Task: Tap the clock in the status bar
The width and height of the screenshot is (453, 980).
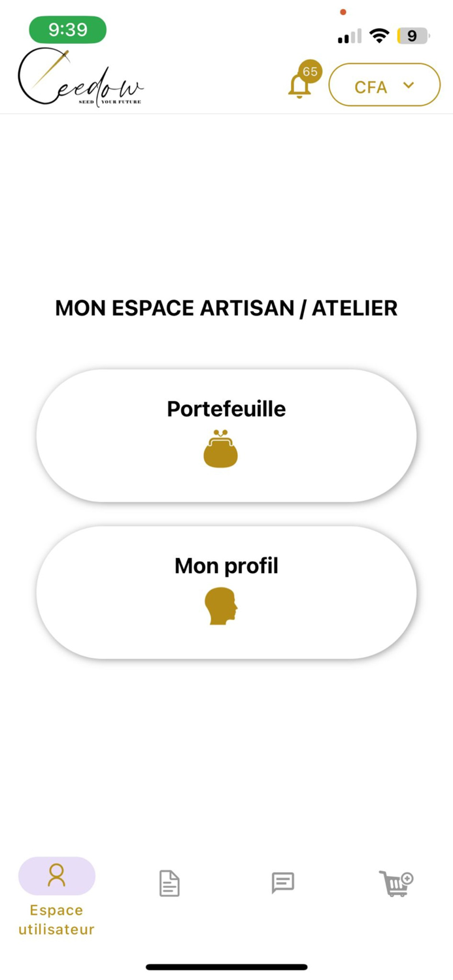Action: [67, 29]
